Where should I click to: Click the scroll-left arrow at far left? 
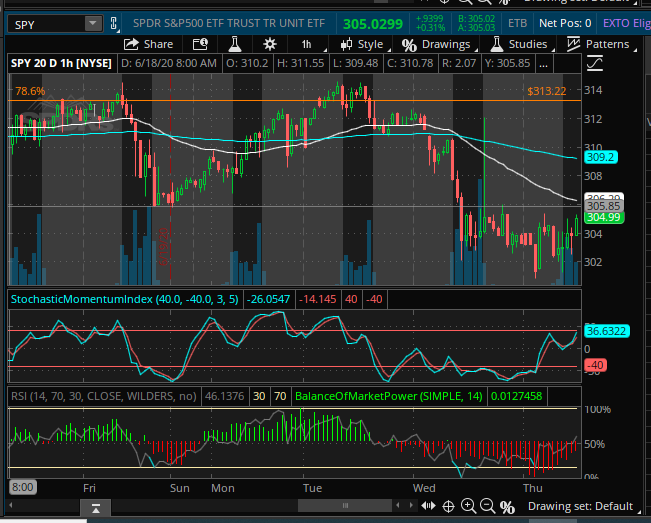pyautogui.click(x=11, y=505)
